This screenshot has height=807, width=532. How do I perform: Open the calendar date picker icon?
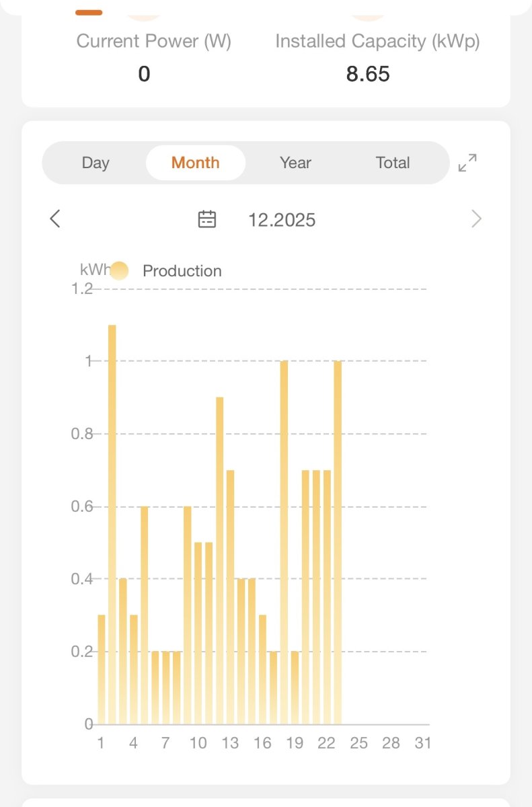[207, 219]
